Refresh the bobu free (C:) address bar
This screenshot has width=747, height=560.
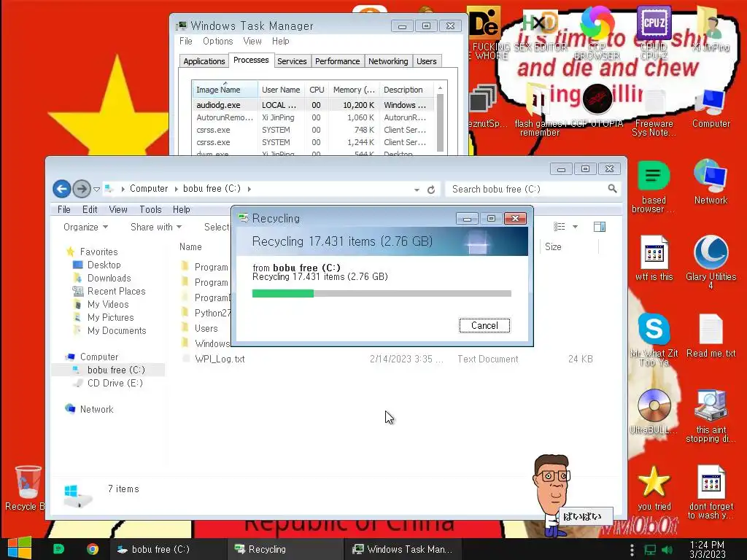[x=431, y=190]
